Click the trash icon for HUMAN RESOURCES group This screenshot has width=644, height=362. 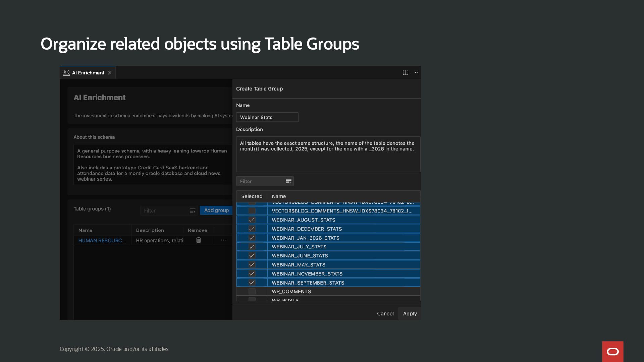coord(199,240)
